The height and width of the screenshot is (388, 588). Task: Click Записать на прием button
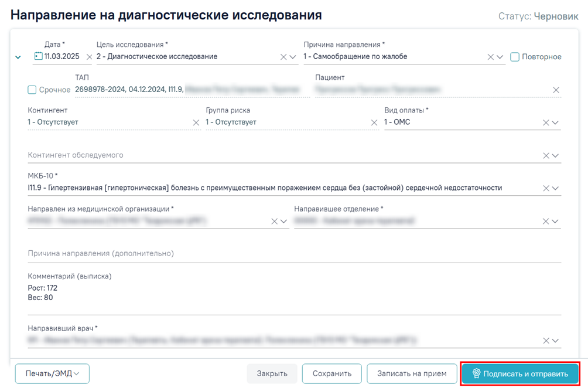[412, 374]
